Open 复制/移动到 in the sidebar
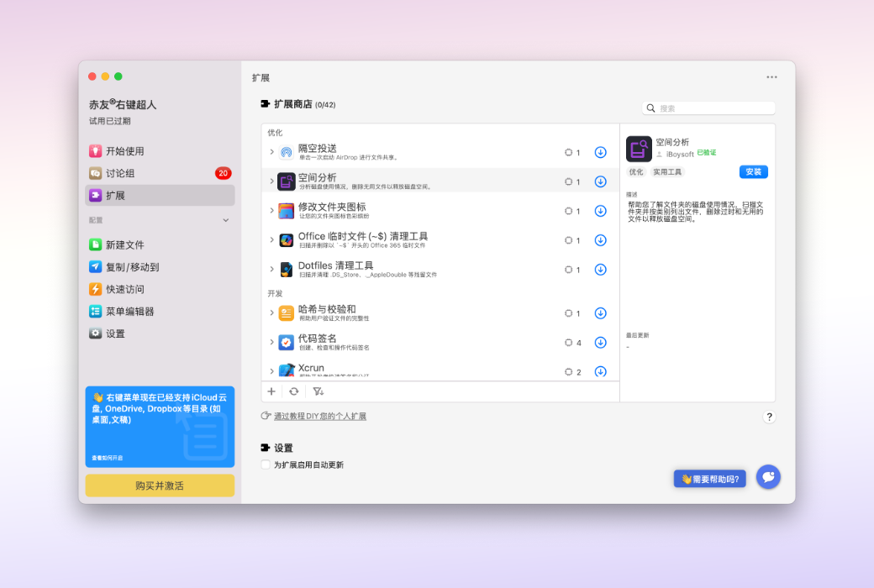Image resolution: width=874 pixels, height=588 pixels. tap(160, 267)
